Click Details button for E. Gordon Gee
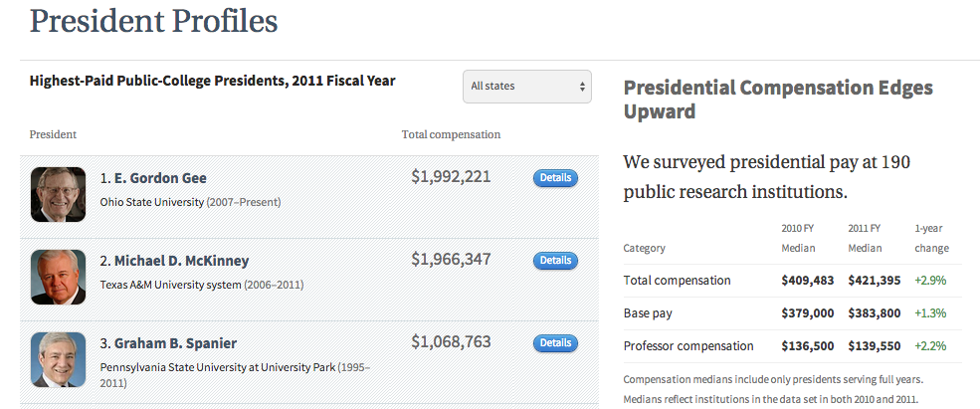980x409 pixels. 555,178
